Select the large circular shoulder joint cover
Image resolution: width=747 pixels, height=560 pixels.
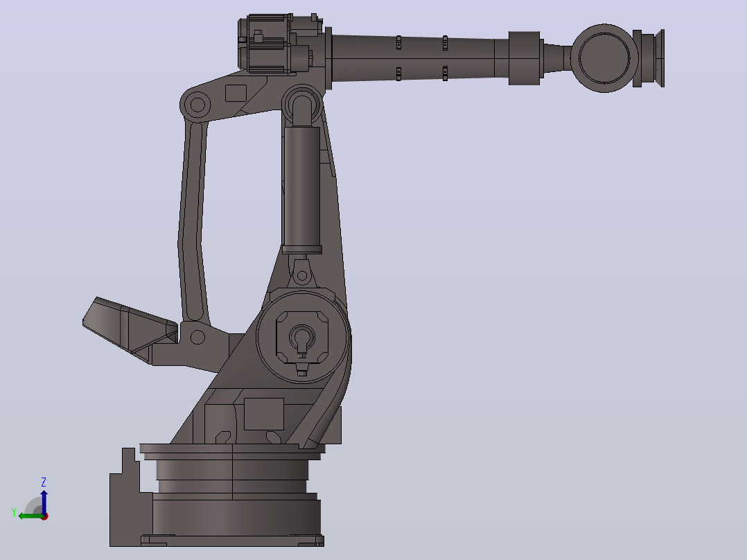(304, 337)
